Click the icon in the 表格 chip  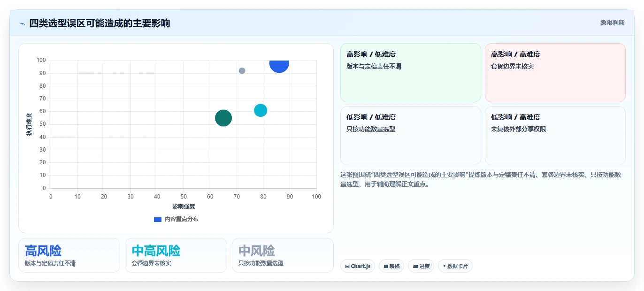pyautogui.click(x=385, y=266)
